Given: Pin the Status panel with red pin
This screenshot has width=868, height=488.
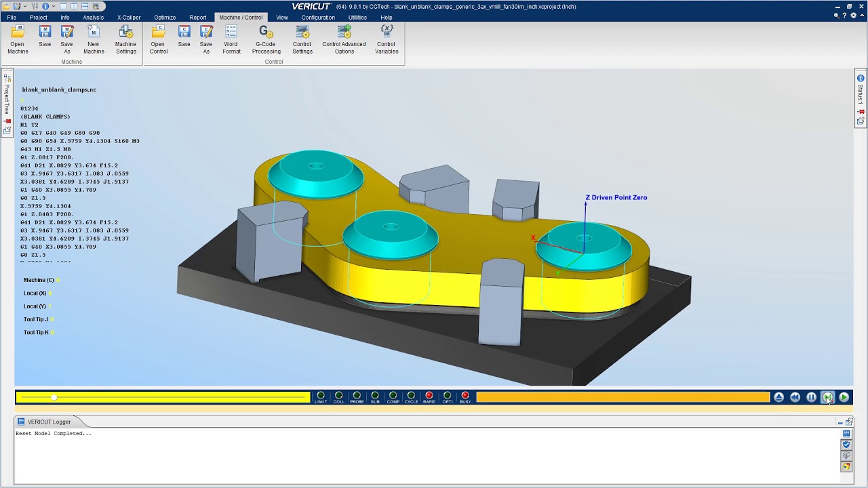Looking at the screenshot, I should 861,111.
